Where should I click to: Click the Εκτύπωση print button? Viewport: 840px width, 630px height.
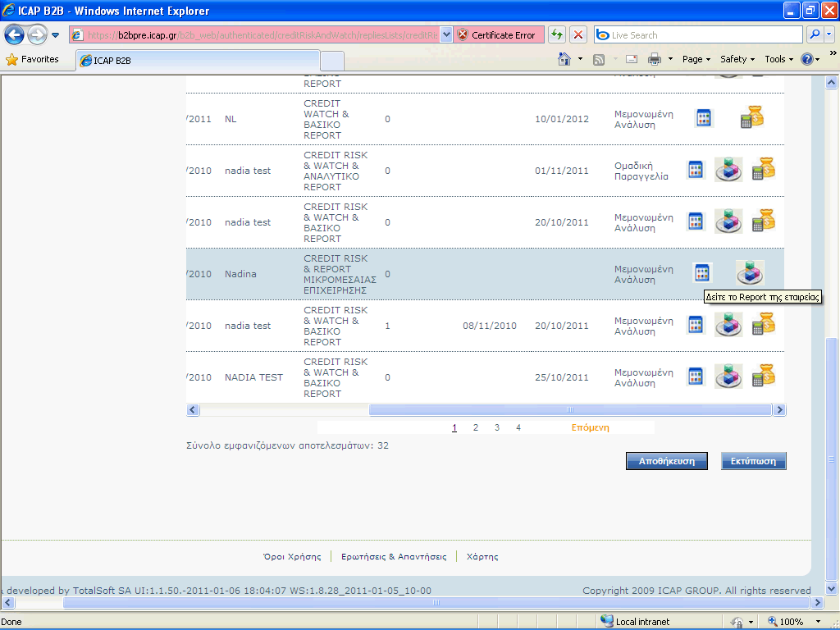[x=753, y=461]
